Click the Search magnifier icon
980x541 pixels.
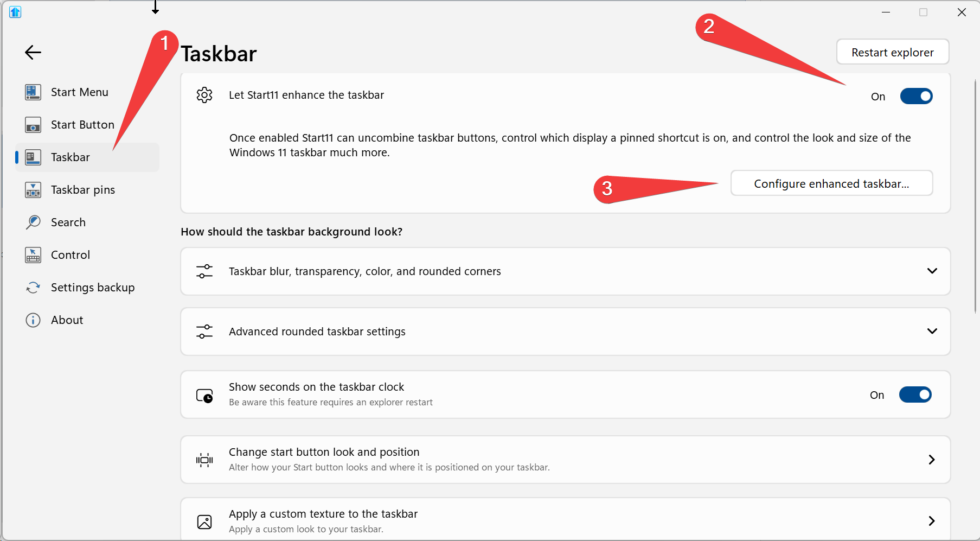[x=33, y=222]
